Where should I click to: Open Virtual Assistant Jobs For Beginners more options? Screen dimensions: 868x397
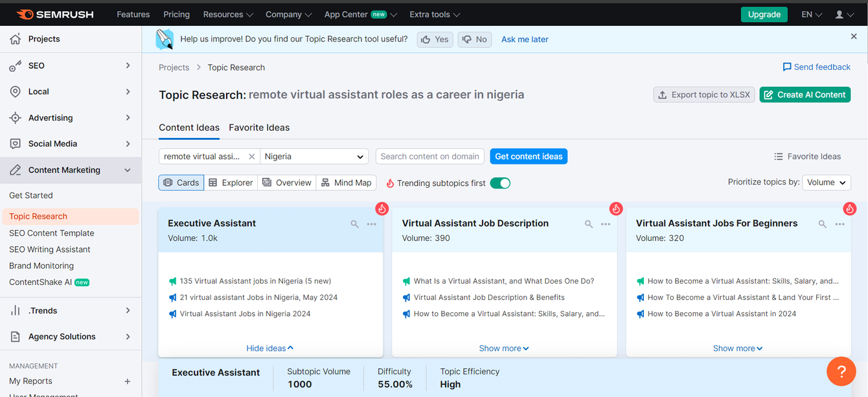click(x=839, y=224)
